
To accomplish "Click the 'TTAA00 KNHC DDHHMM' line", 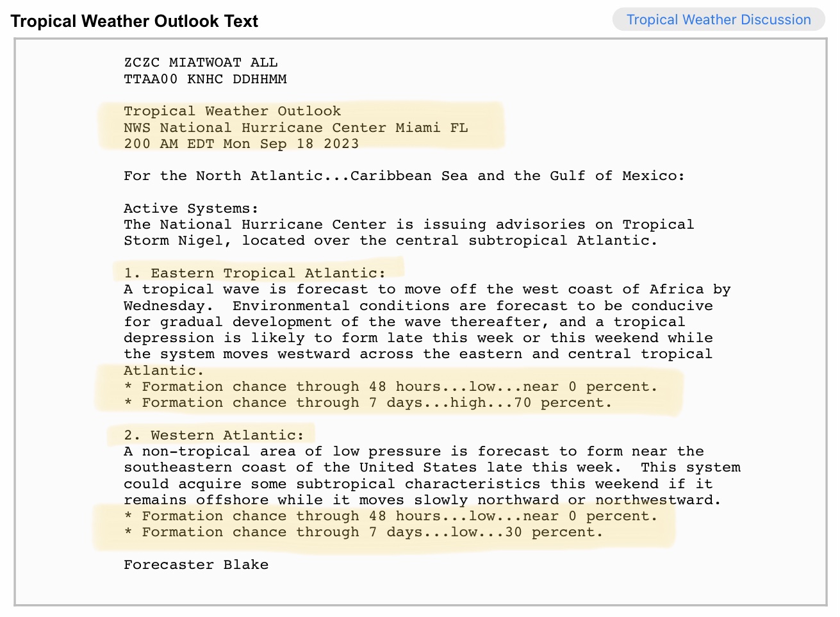I will [x=206, y=79].
